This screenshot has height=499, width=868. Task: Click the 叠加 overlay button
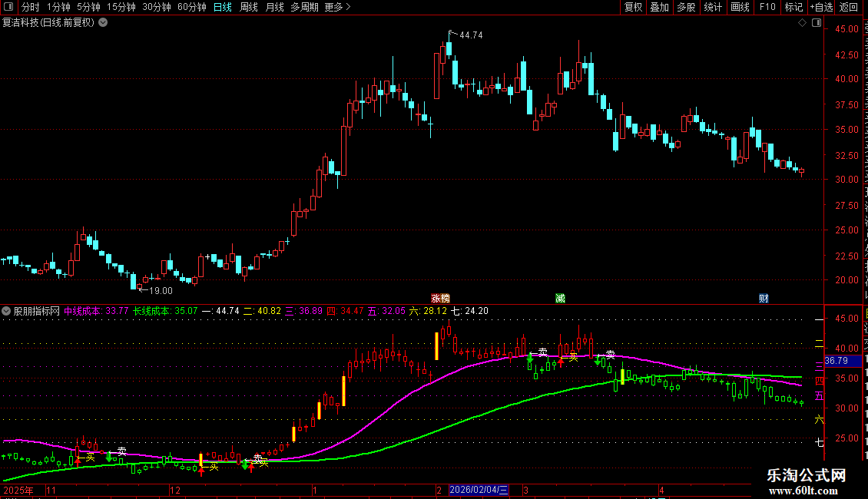click(x=660, y=7)
